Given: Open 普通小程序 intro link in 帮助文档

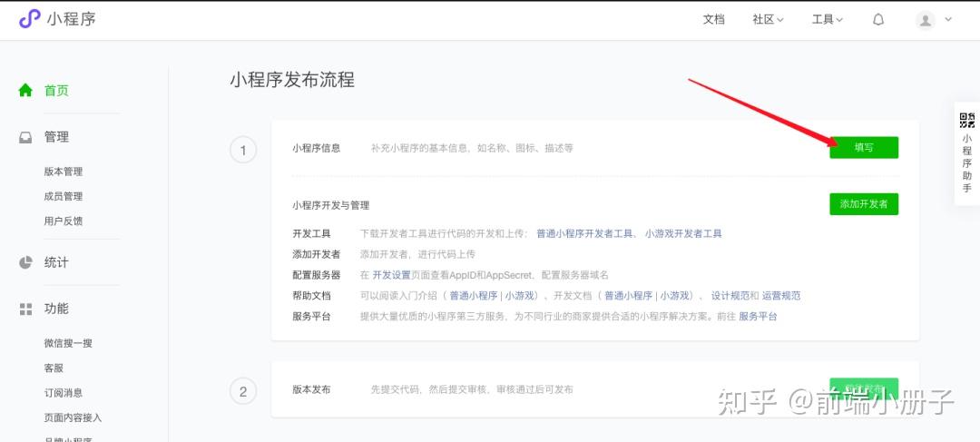Looking at the screenshot, I should pos(473,296).
